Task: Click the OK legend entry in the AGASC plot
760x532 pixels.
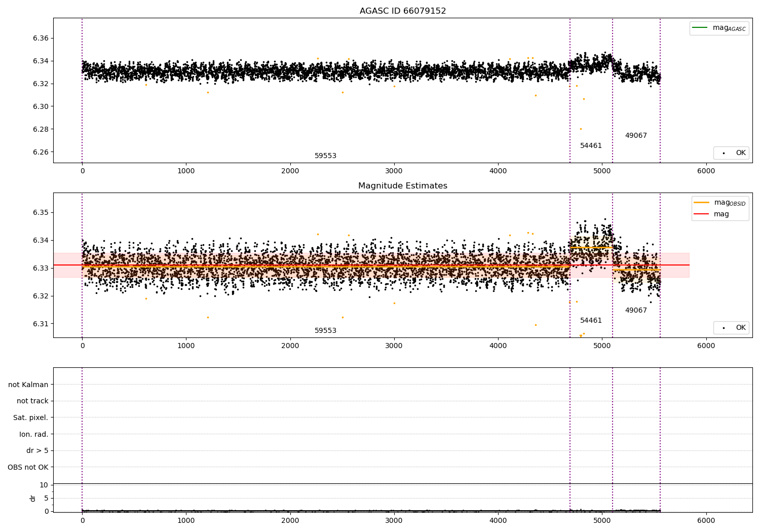Action: pyautogui.click(x=732, y=153)
